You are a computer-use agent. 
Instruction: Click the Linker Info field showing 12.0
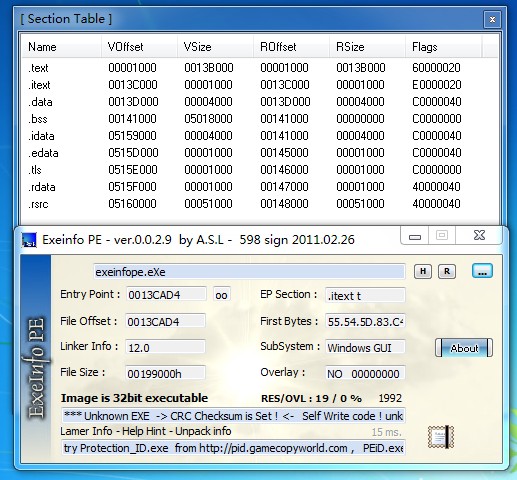point(165,348)
